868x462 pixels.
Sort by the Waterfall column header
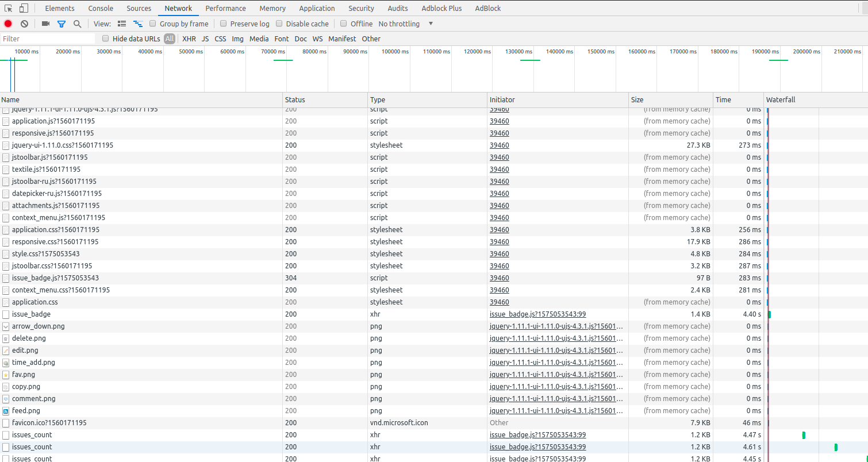coord(816,99)
